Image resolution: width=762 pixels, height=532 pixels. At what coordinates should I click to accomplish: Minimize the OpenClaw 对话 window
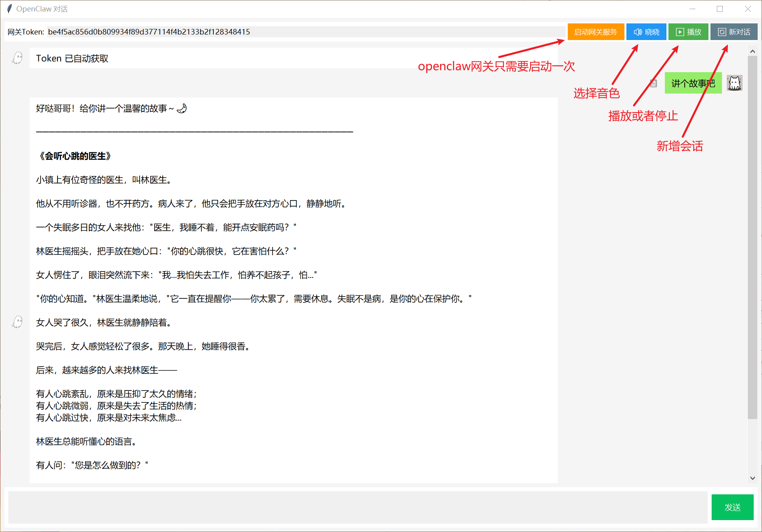692,9
